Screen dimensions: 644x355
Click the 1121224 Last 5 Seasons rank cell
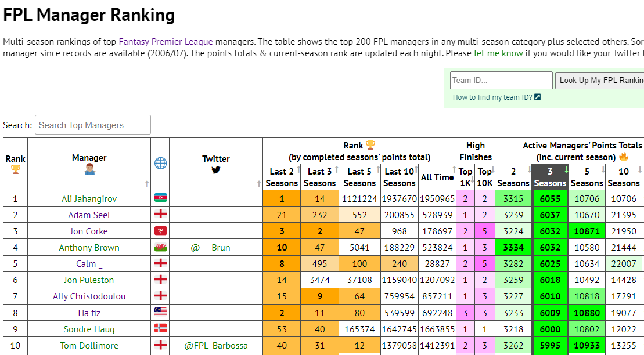[360, 199]
